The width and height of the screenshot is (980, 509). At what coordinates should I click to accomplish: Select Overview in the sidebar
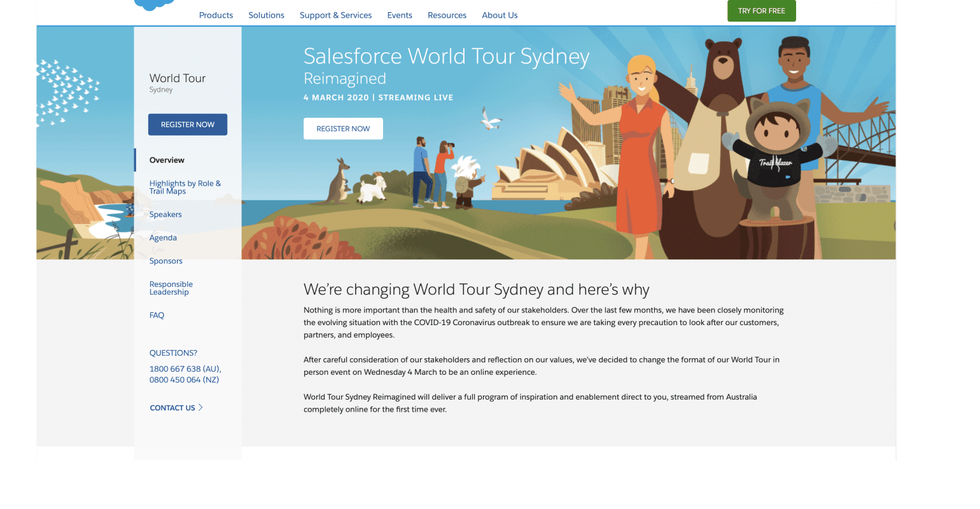click(x=167, y=160)
